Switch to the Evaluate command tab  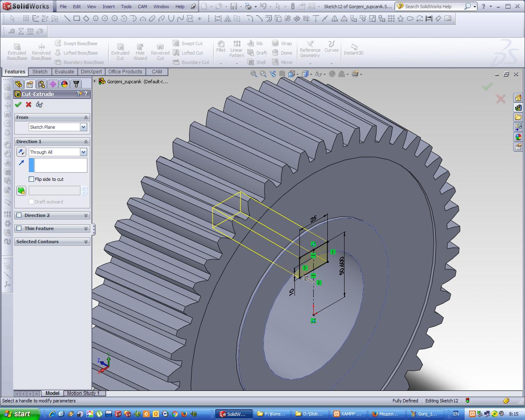tap(64, 71)
